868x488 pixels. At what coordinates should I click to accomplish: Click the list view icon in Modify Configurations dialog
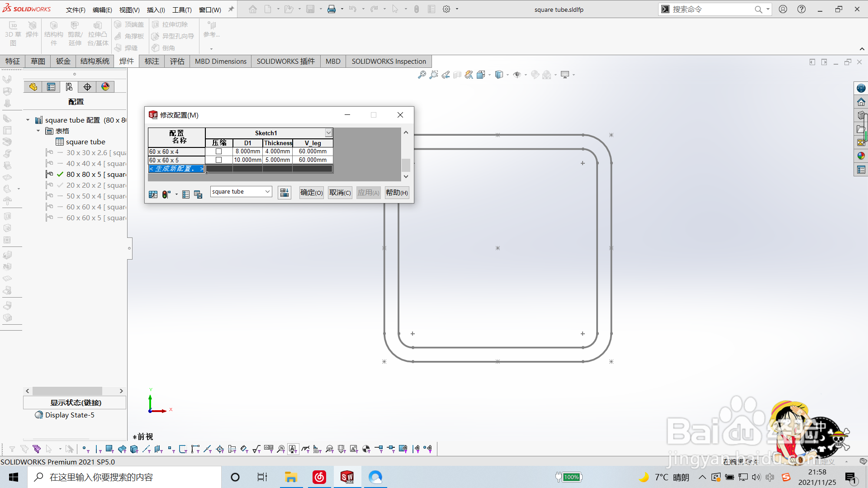[185, 194]
